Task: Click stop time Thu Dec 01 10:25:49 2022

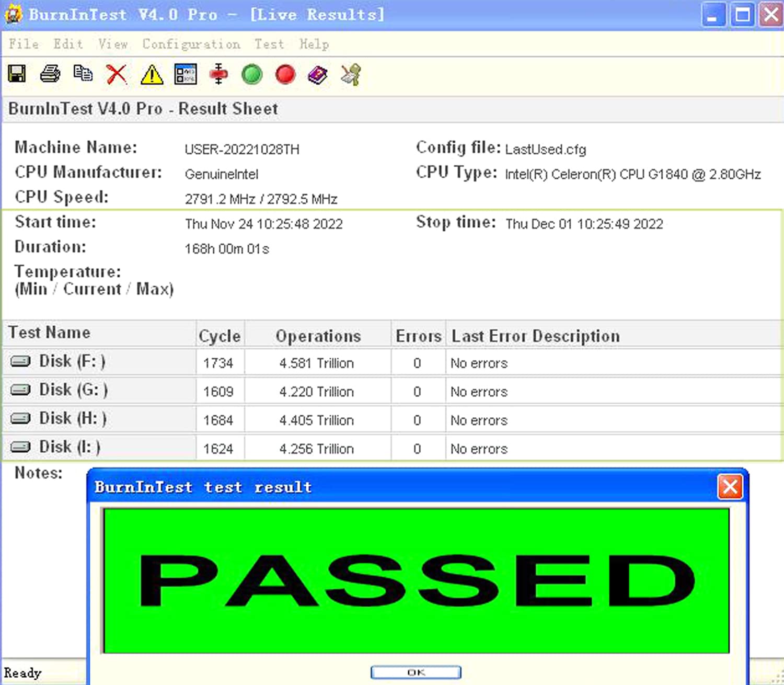Action: point(584,224)
